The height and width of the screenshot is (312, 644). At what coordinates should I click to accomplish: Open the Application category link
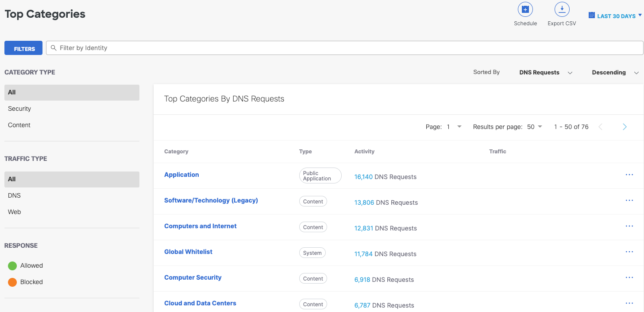click(x=181, y=175)
